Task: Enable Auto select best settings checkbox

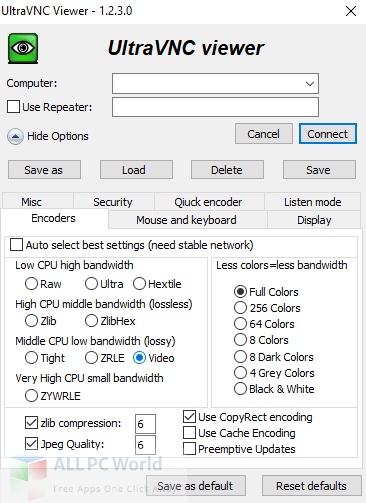Action: pos(16,245)
